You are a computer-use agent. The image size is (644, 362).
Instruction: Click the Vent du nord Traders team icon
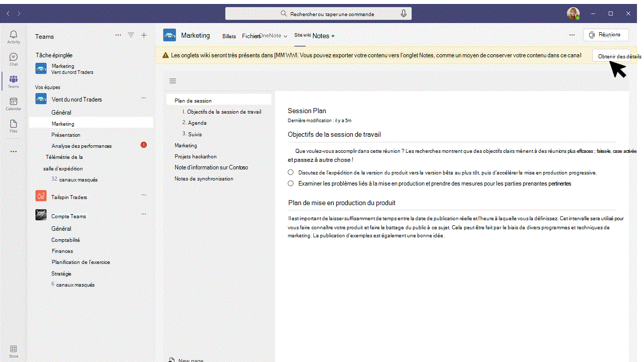(x=41, y=99)
